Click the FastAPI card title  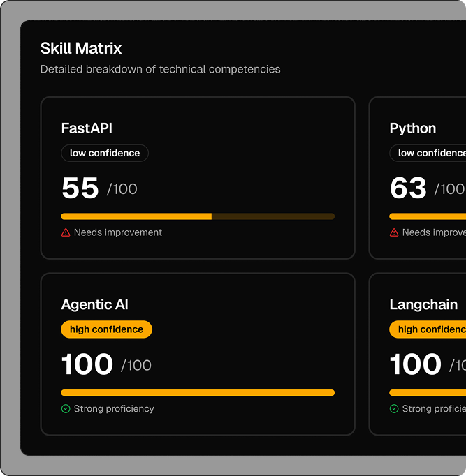tap(87, 128)
